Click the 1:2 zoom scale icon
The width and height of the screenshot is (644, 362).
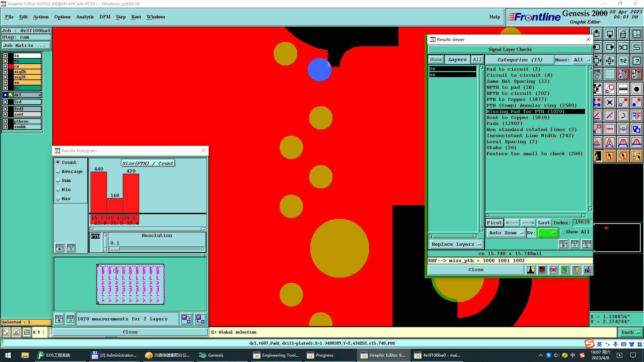tap(623, 61)
